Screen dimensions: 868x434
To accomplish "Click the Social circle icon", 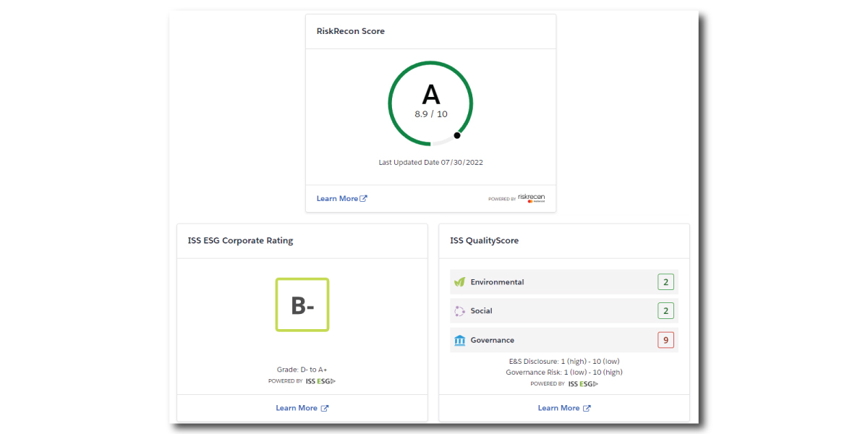I will click(459, 311).
